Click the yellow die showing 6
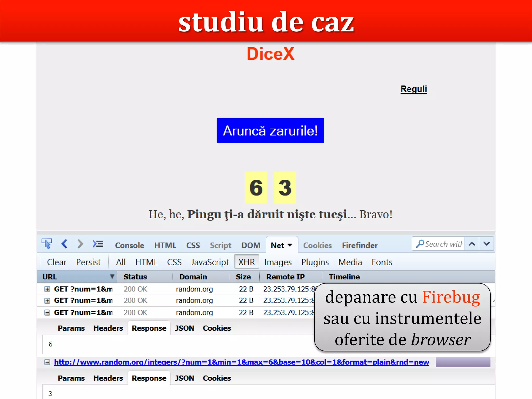The width and height of the screenshot is (532, 399). point(256,187)
